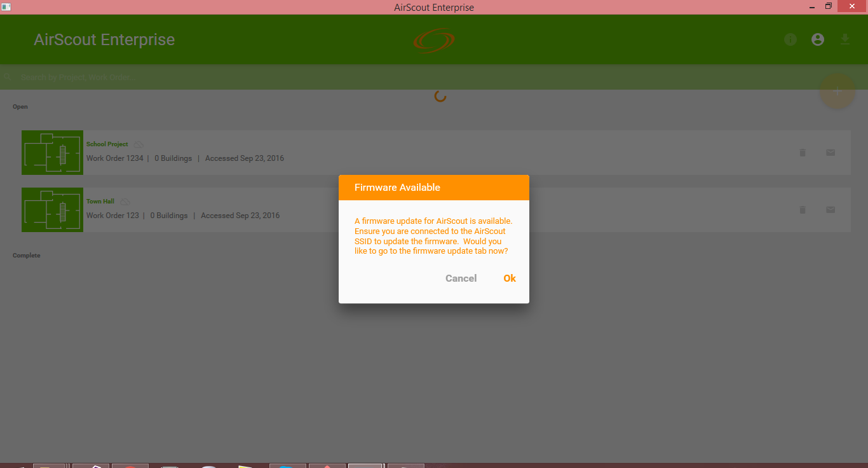Click the cloud-off icon beside School Project
The width and height of the screenshot is (868, 468).
click(x=138, y=144)
